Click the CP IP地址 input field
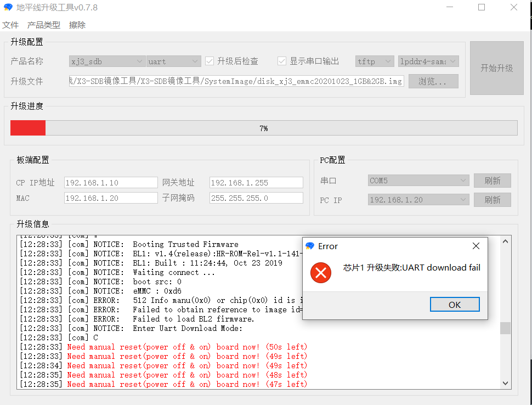 click(x=111, y=183)
